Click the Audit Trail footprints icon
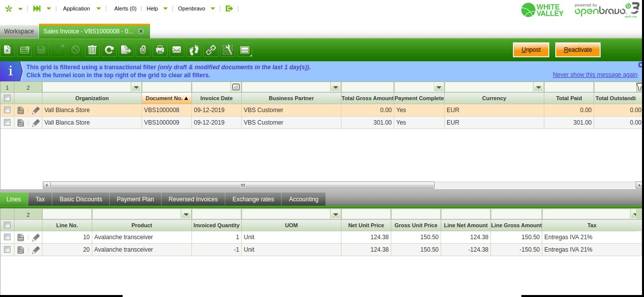Image resolution: width=644 pixels, height=297 pixels. 194,50
